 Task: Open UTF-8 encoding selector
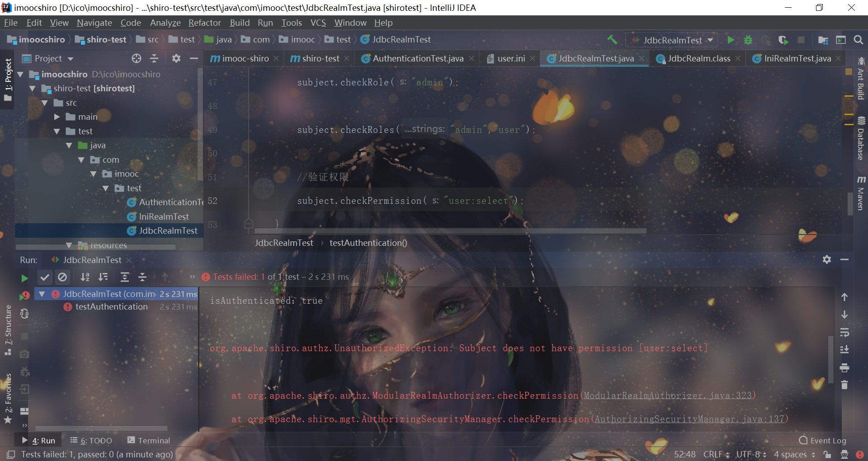click(751, 454)
